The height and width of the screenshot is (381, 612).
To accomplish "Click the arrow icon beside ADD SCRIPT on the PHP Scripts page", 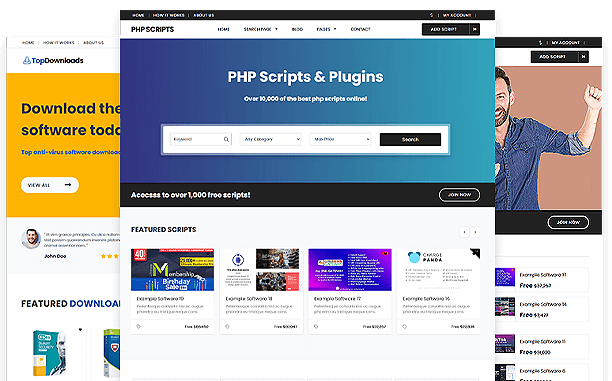I will click(x=475, y=29).
